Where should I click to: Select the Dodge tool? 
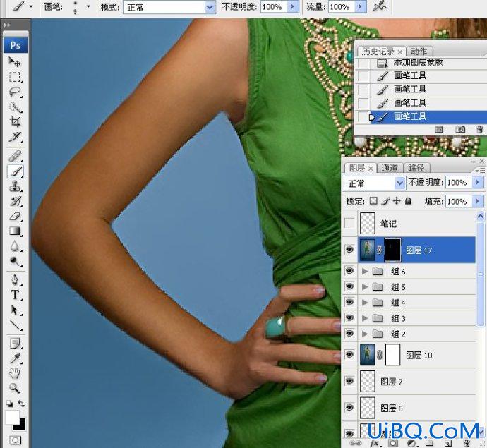click(x=15, y=261)
